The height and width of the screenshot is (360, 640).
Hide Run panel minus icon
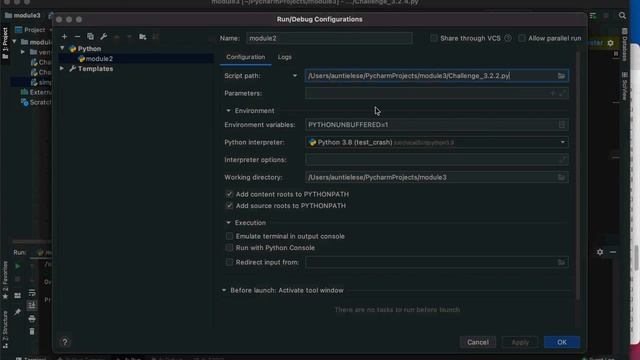pyautogui.click(x=613, y=252)
